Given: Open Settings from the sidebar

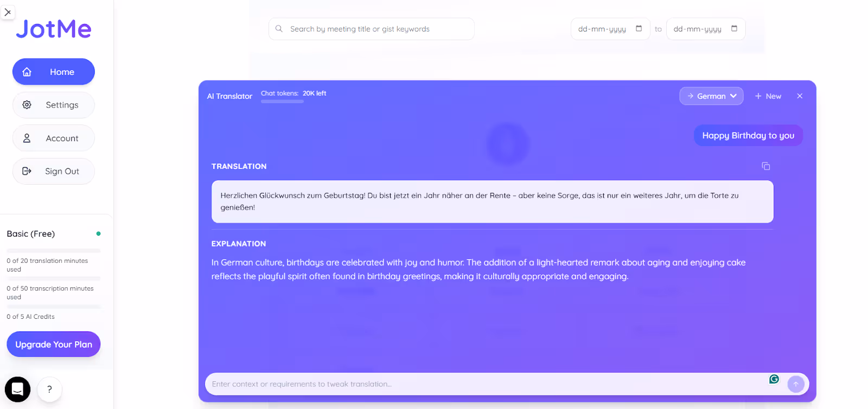Looking at the screenshot, I should coord(54,105).
